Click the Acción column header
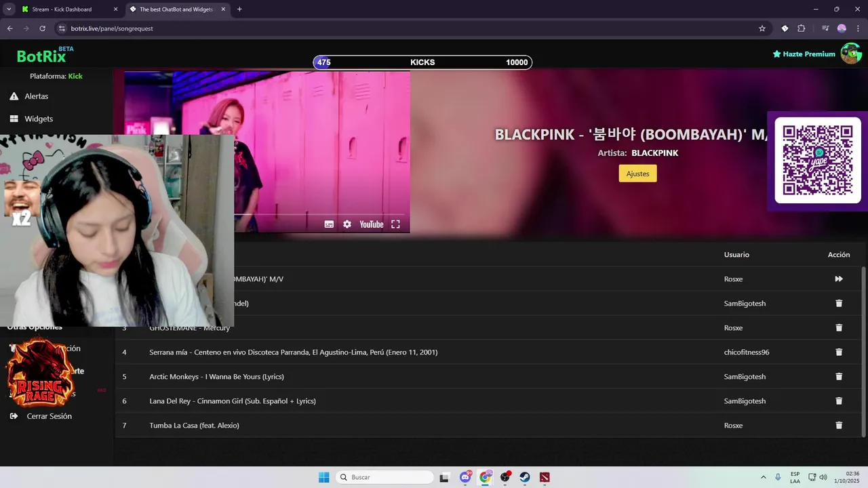Screen dimensions: 868x488 coord(839,254)
